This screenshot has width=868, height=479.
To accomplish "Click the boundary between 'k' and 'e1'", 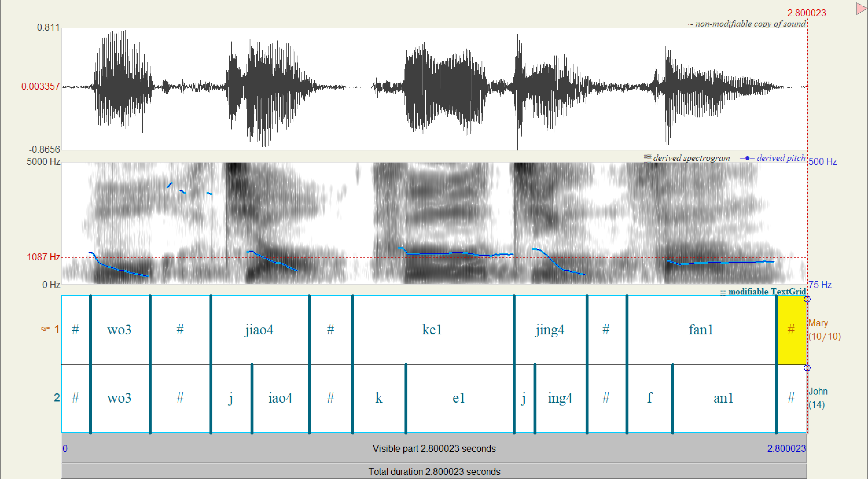I will 406,398.
